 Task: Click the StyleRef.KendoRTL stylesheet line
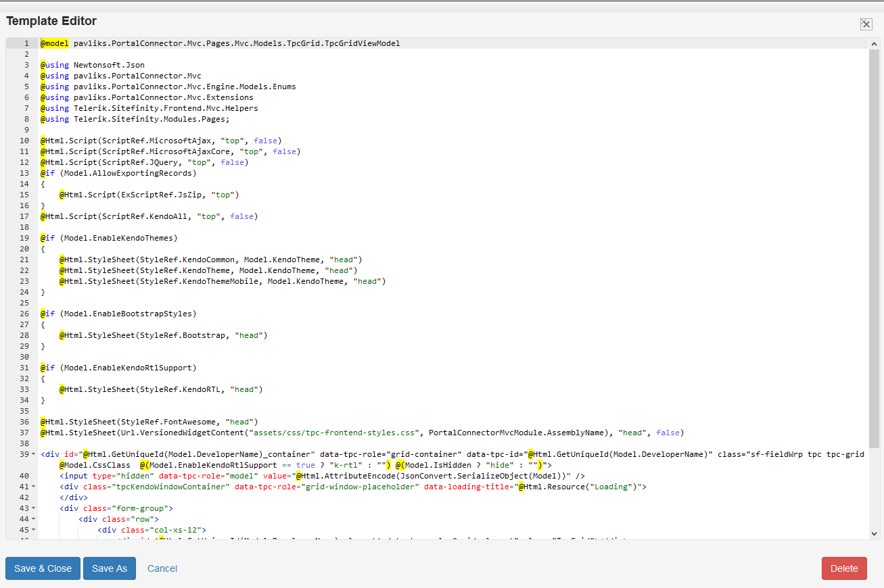(161, 389)
